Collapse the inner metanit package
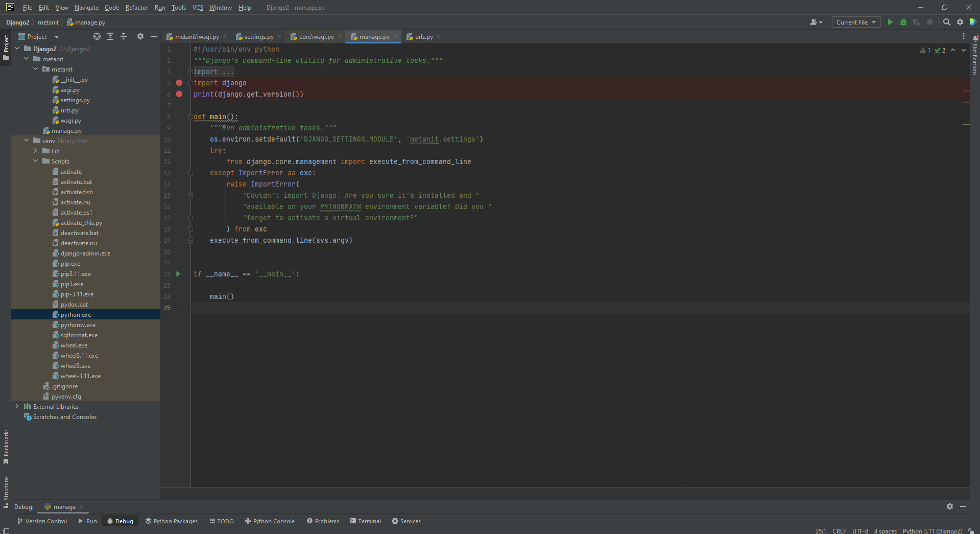Viewport: 980px width, 534px height. tap(36, 69)
